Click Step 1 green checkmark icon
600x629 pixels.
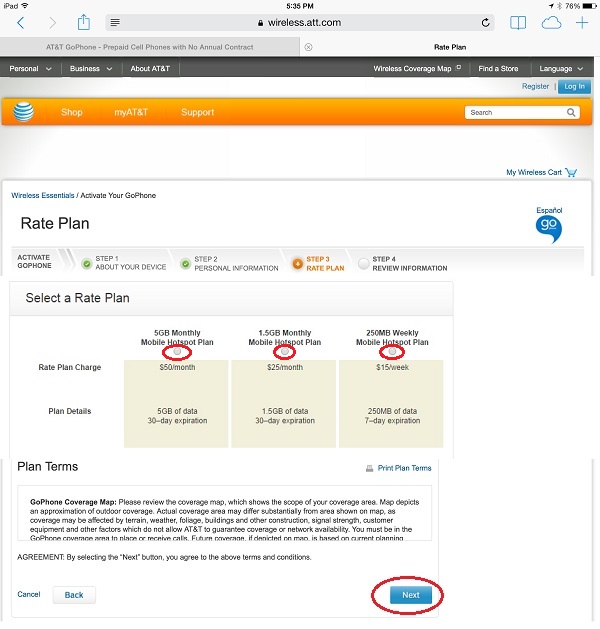tap(87, 264)
